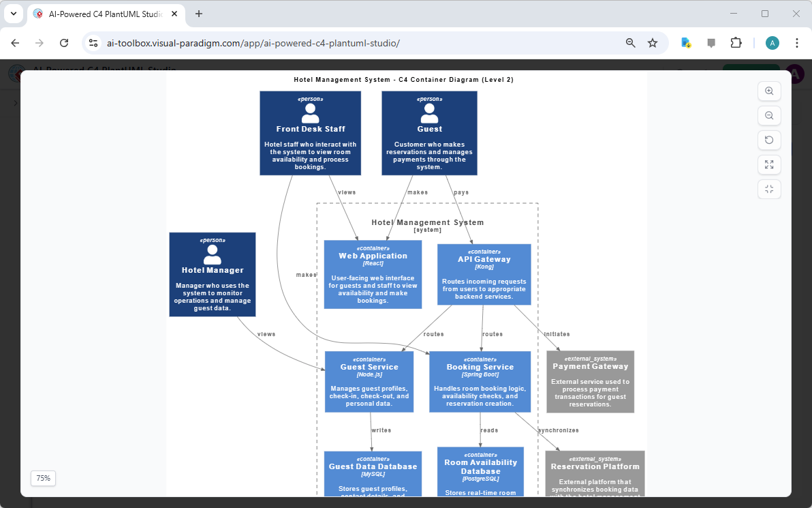Select the Booking Service container in the diagram

pos(480,381)
